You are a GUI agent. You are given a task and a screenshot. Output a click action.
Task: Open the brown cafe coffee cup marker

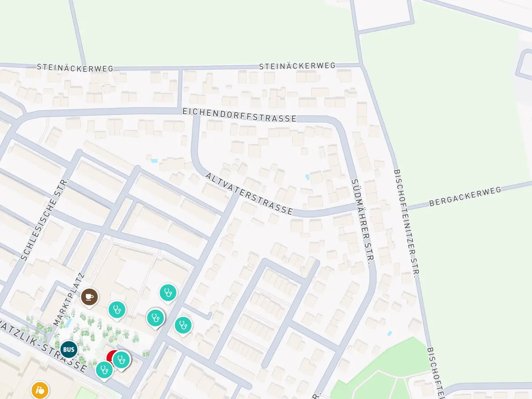click(x=90, y=297)
